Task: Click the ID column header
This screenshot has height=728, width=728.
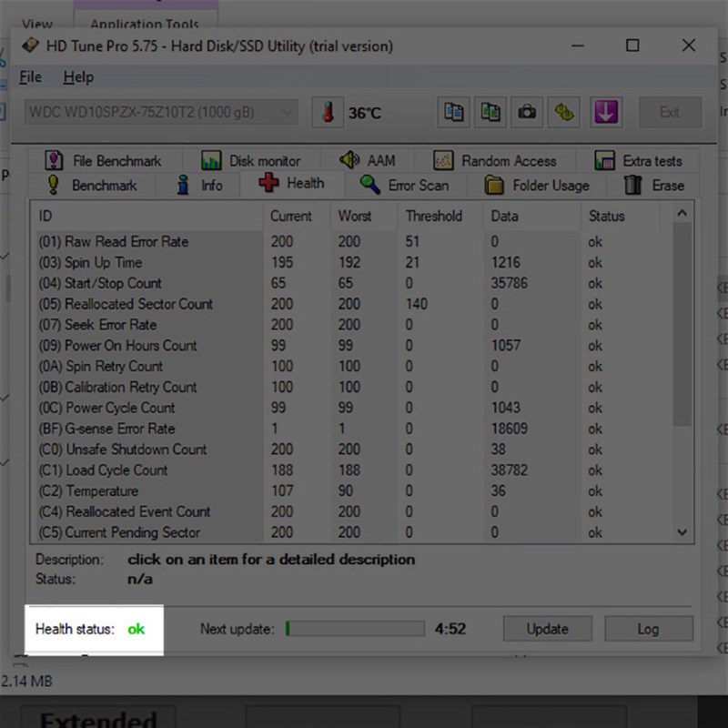Action: click(x=147, y=216)
